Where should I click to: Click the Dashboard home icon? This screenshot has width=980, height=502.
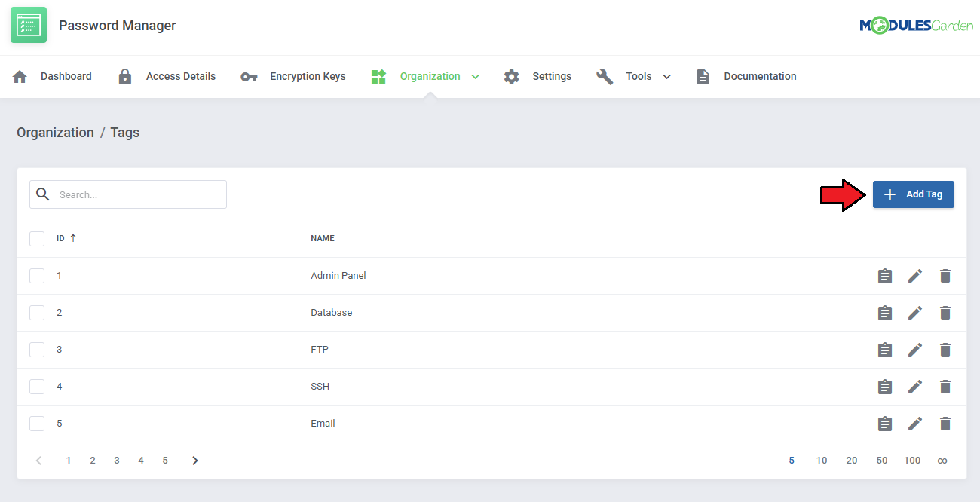tap(20, 76)
